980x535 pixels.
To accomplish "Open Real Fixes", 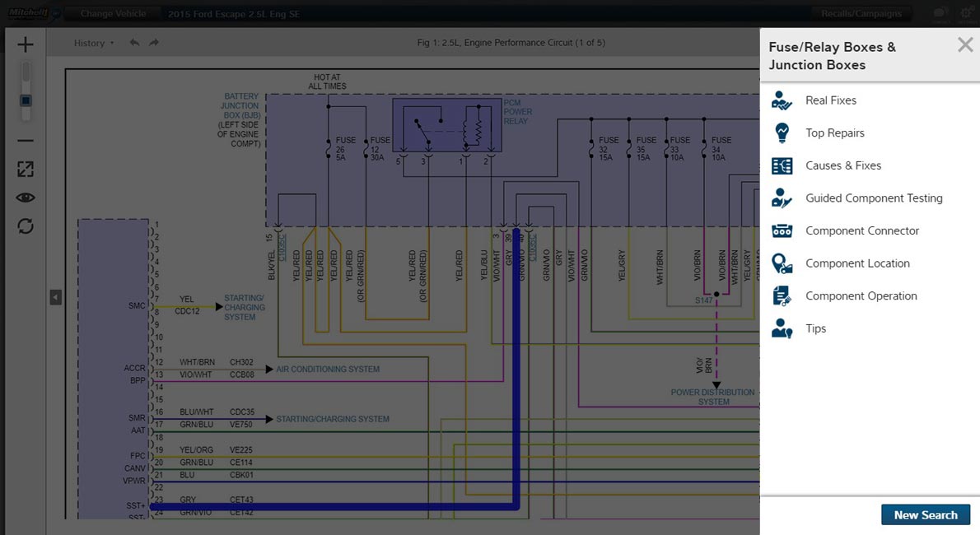I will click(x=830, y=100).
